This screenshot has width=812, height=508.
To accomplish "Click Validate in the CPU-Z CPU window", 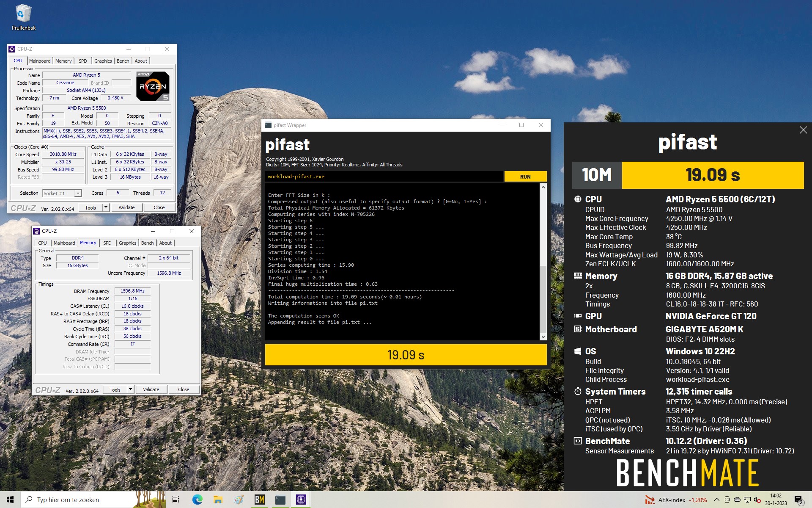I will [126, 207].
